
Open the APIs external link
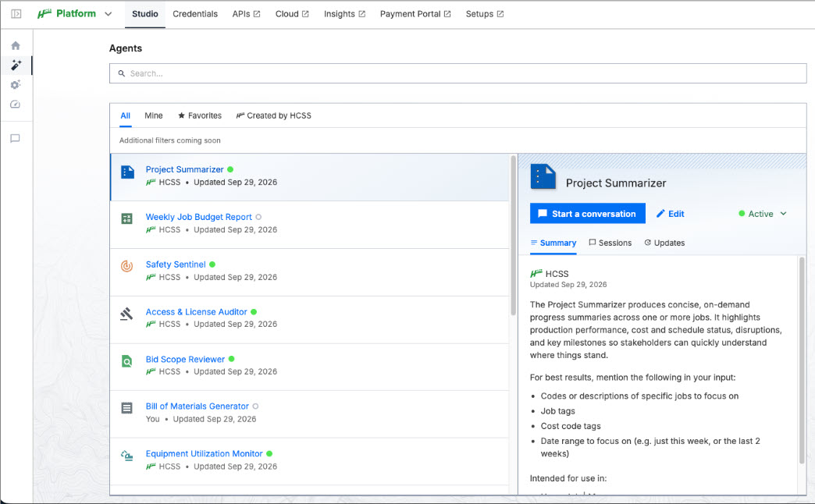click(247, 14)
